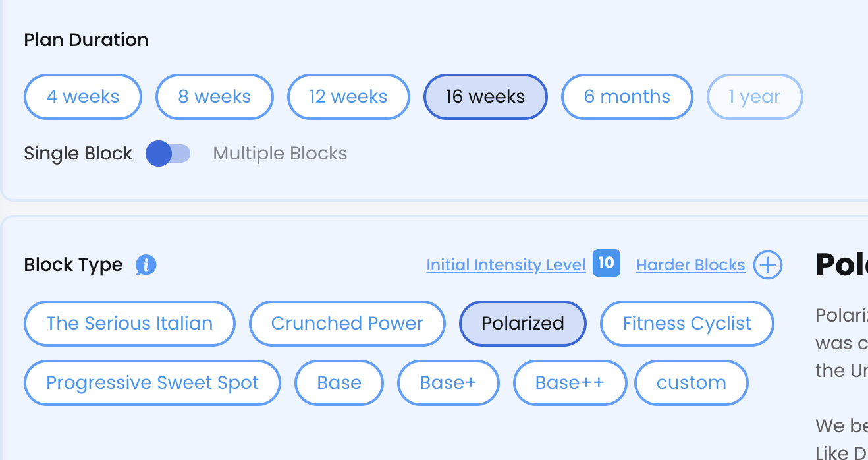The width and height of the screenshot is (868, 460).
Task: Pick the Fitness Cyclist block
Action: (x=687, y=324)
